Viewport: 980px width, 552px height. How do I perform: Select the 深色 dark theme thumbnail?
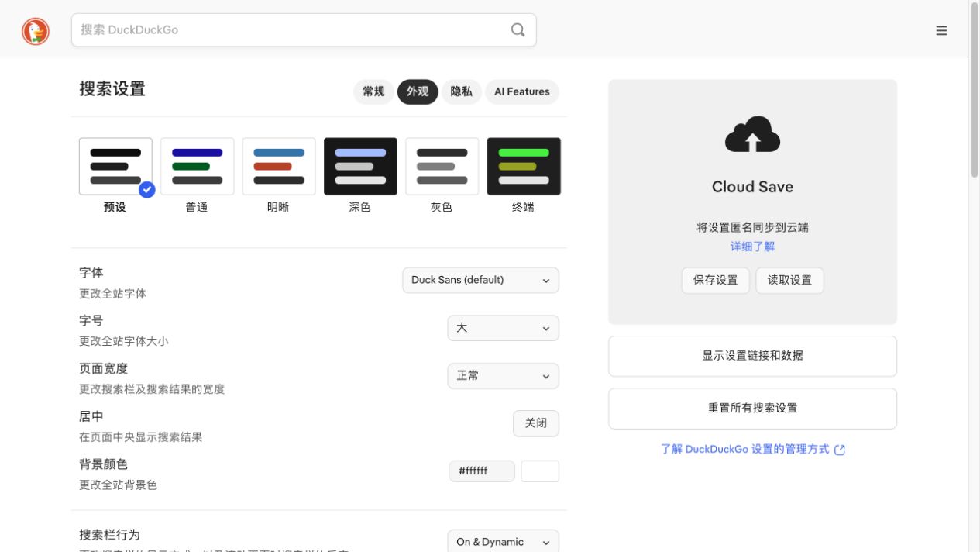point(360,166)
